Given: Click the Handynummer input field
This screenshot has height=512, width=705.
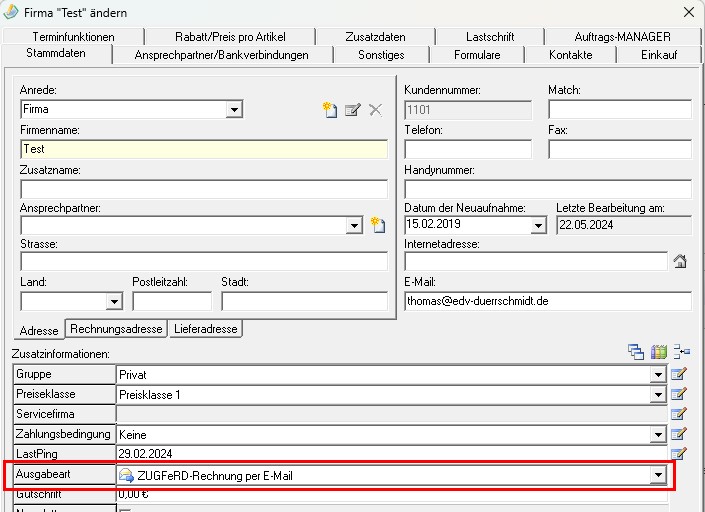Looking at the screenshot, I should [548, 189].
